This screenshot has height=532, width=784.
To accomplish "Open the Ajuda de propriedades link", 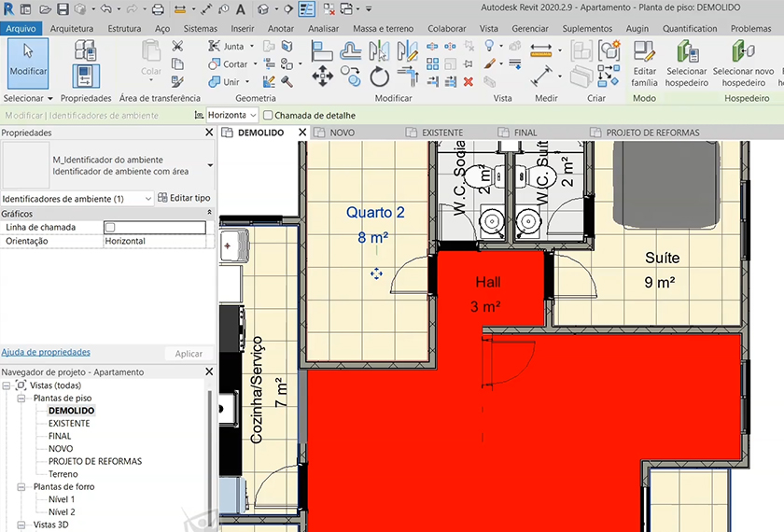I will pos(46,352).
